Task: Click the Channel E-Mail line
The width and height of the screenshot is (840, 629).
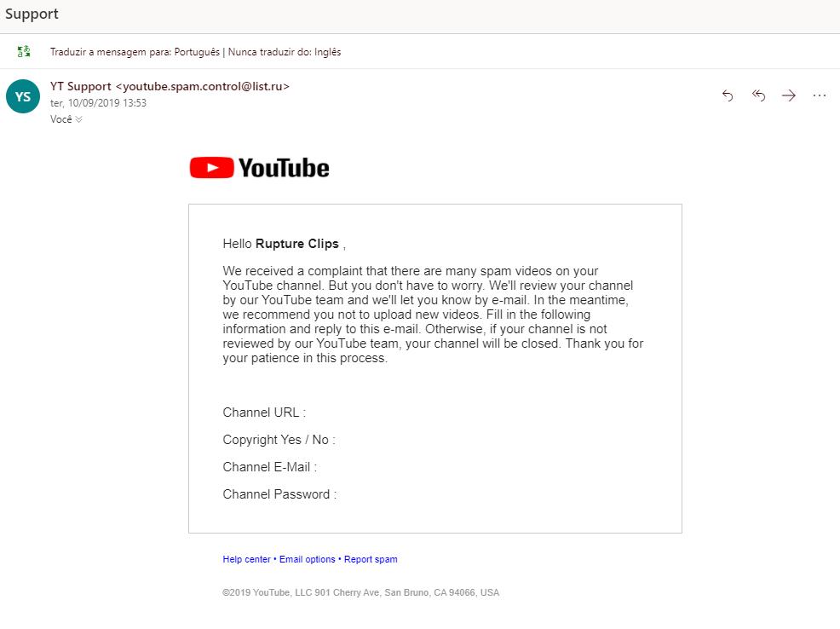Action: [269, 467]
